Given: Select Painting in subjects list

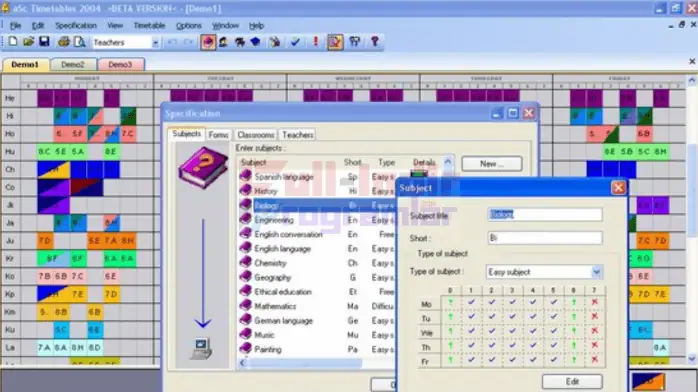Looking at the screenshot, I should (268, 349).
